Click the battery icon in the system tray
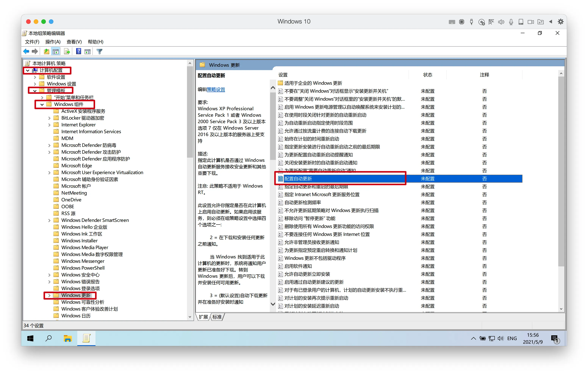Viewport: 588px width, 374px height. pyautogui.click(x=482, y=338)
